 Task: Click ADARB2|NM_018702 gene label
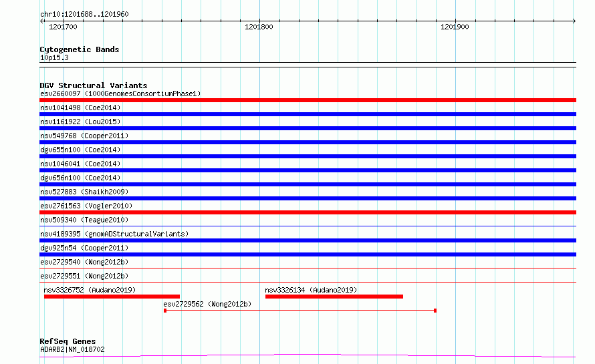click(x=72, y=349)
